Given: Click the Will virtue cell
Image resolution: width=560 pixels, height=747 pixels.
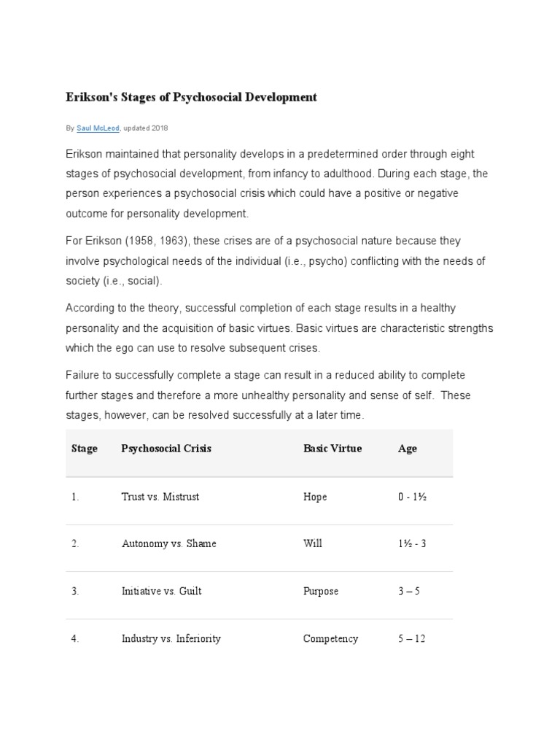Looking at the screenshot, I should tap(312, 543).
